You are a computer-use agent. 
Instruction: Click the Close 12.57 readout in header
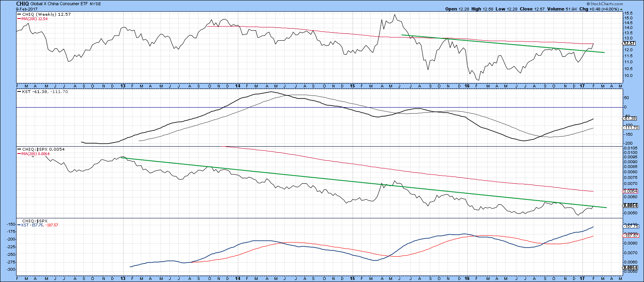click(533, 9)
